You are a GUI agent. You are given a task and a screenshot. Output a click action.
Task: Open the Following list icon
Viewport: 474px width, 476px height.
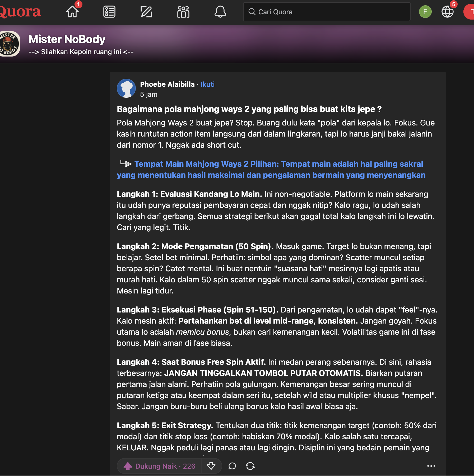pyautogui.click(x=109, y=12)
